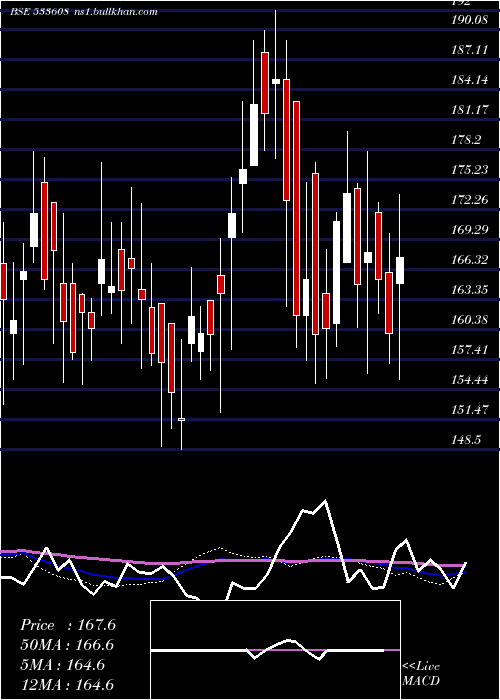Click the 166.32 price axis label

[x=470, y=260]
